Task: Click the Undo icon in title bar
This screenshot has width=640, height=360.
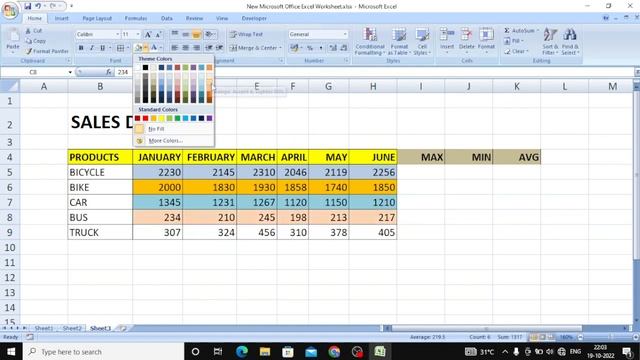Action: pyautogui.click(x=38, y=6)
